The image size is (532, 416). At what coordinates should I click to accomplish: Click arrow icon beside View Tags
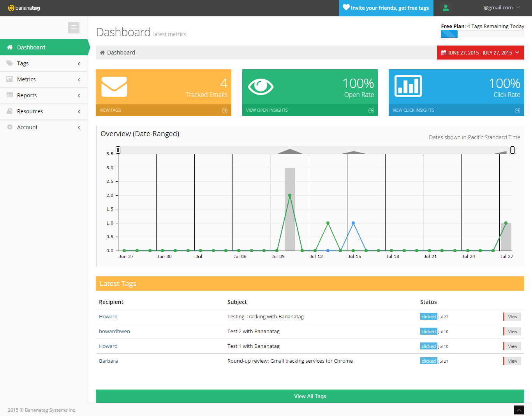pyautogui.click(x=225, y=111)
